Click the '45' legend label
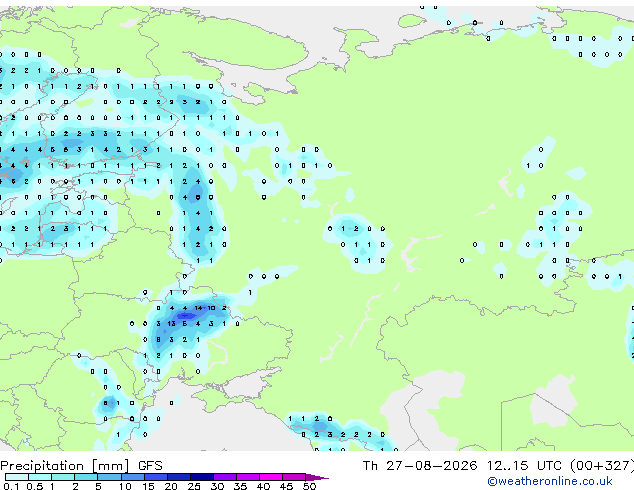The width and height of the screenshot is (634, 490). (286, 486)
